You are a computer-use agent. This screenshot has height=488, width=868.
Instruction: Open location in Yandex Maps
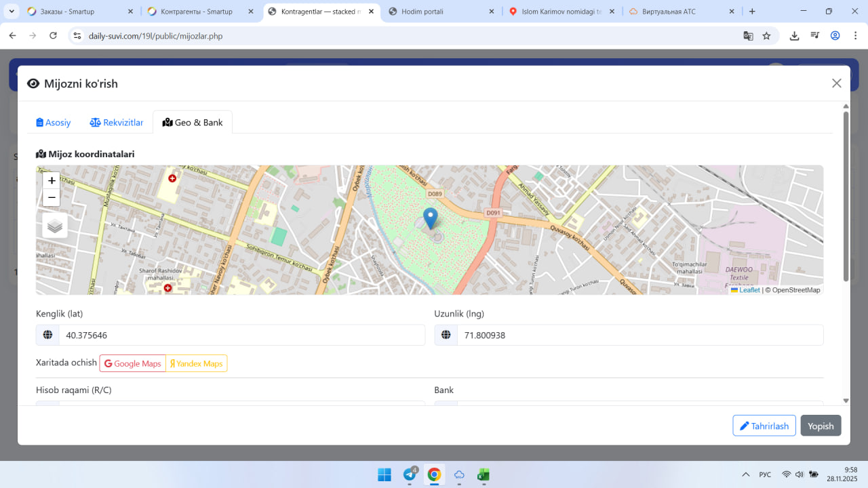click(x=196, y=364)
